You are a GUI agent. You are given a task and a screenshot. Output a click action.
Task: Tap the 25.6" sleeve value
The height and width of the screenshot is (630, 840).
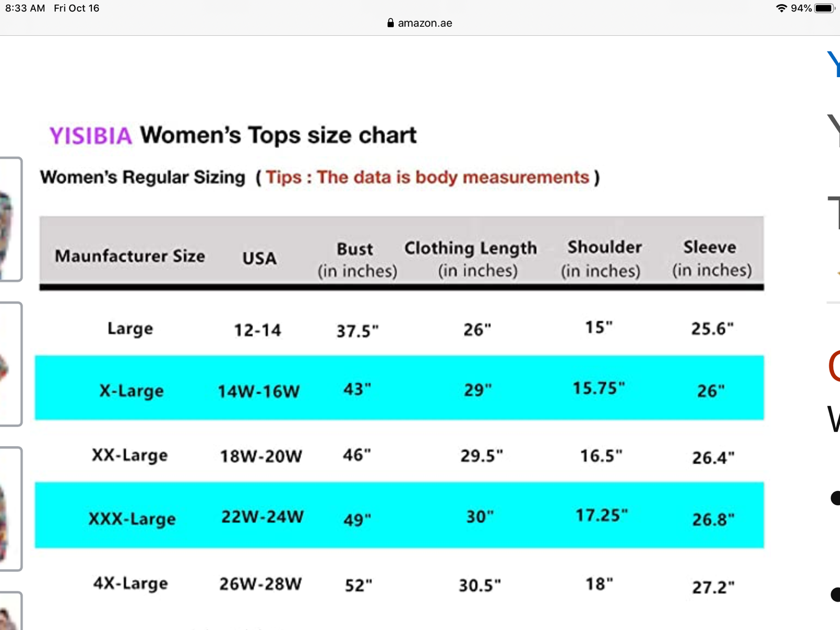712,329
